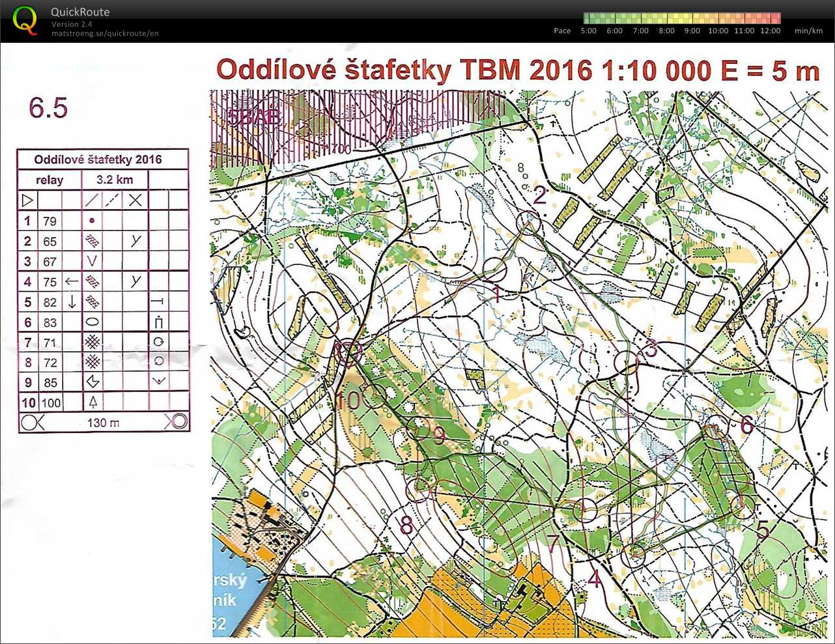Click the 5BAB label in the hatched area
Viewport: 835px width, 644px height.
pos(255,117)
